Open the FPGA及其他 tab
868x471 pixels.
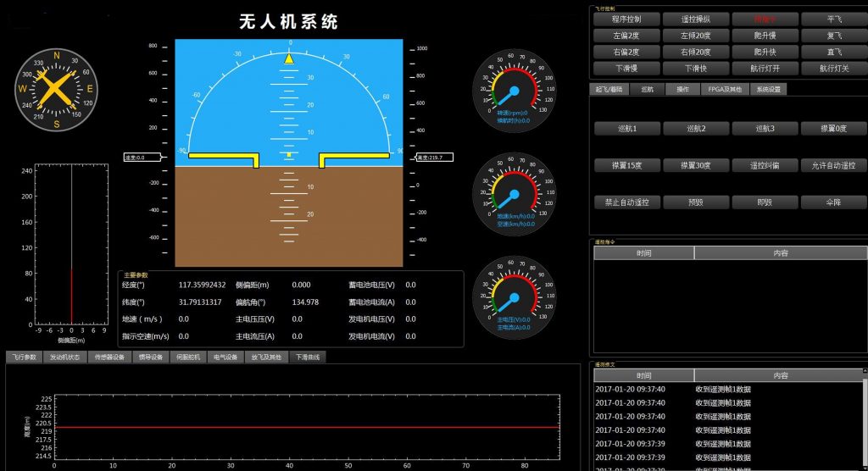(725, 89)
